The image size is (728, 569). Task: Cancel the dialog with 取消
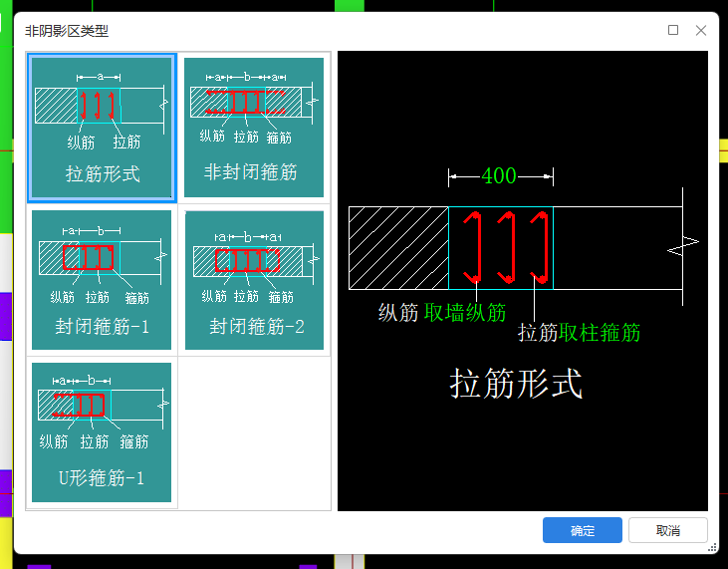(x=668, y=530)
